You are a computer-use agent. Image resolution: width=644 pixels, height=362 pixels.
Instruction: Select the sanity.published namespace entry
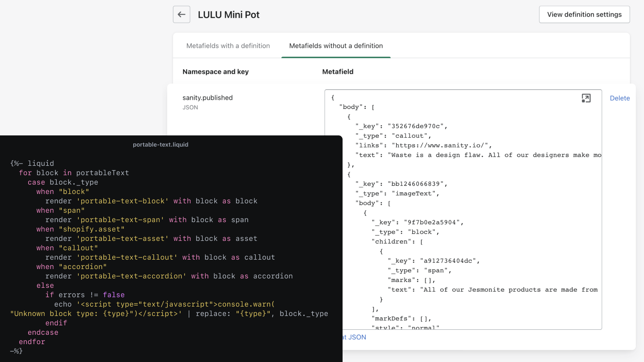tap(208, 97)
